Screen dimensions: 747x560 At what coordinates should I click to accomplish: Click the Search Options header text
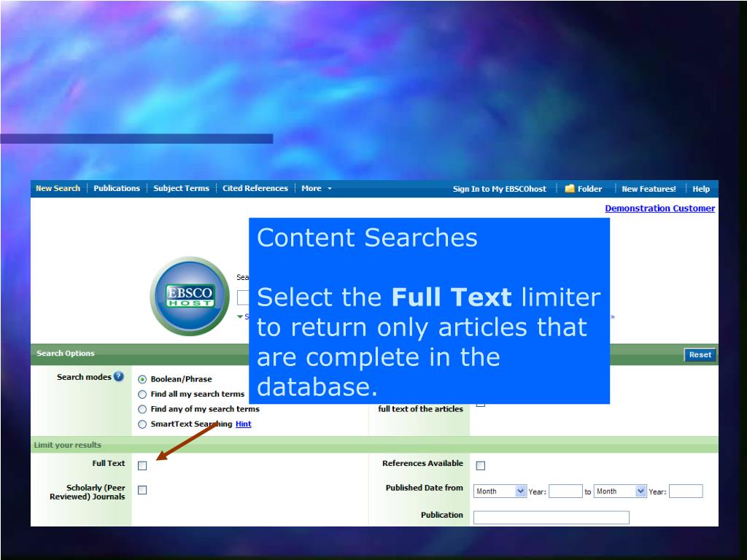click(x=66, y=354)
